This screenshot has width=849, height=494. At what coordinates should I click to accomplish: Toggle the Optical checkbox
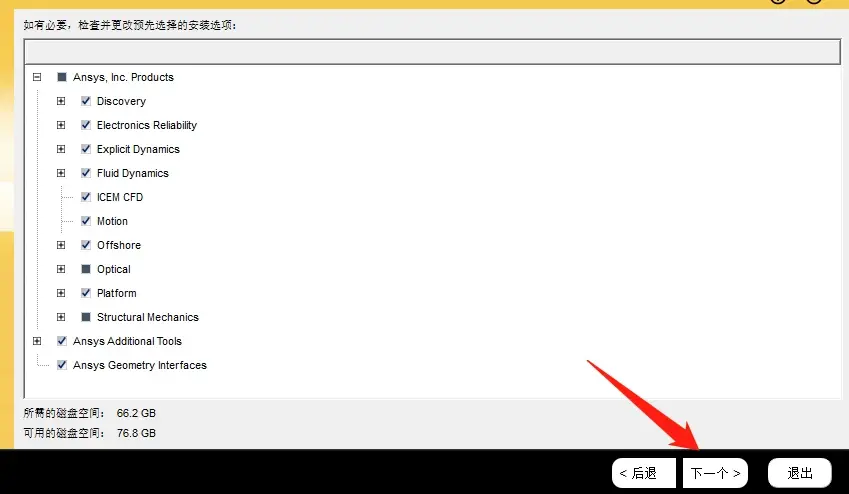86,269
